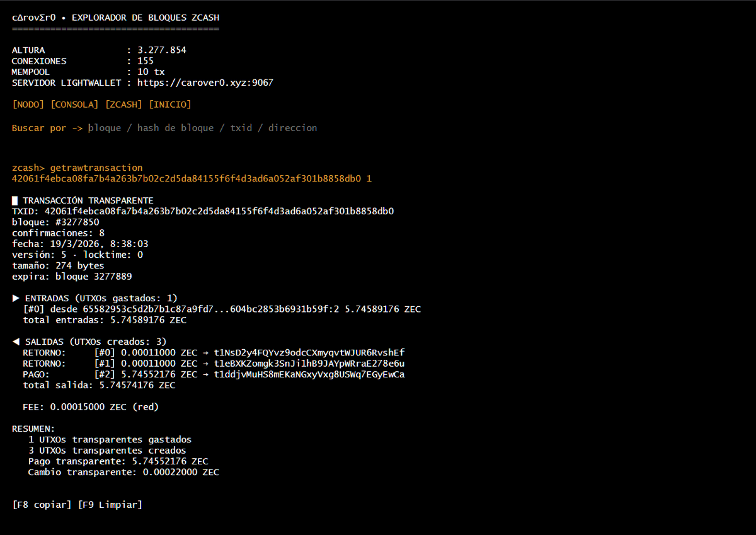Image resolution: width=756 pixels, height=535 pixels.
Task: Click the 'FEE: 0.00015000 ZEC (red)' line
Action: [91, 407]
